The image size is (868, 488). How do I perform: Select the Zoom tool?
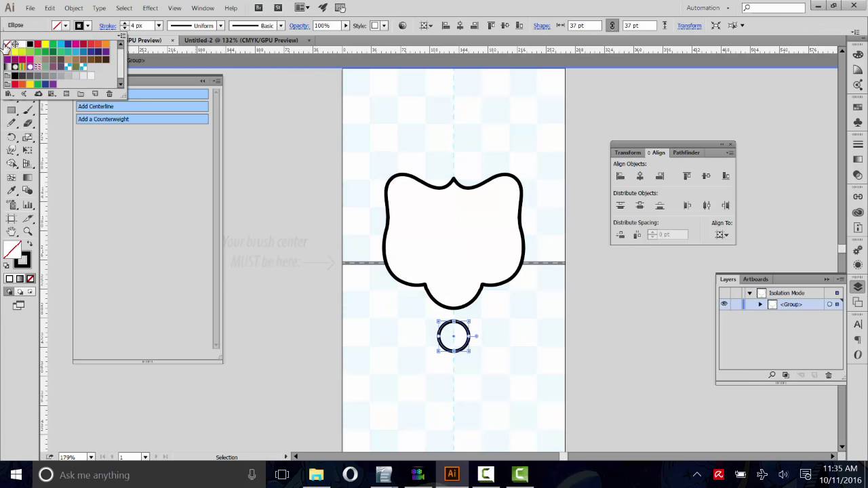(x=28, y=231)
